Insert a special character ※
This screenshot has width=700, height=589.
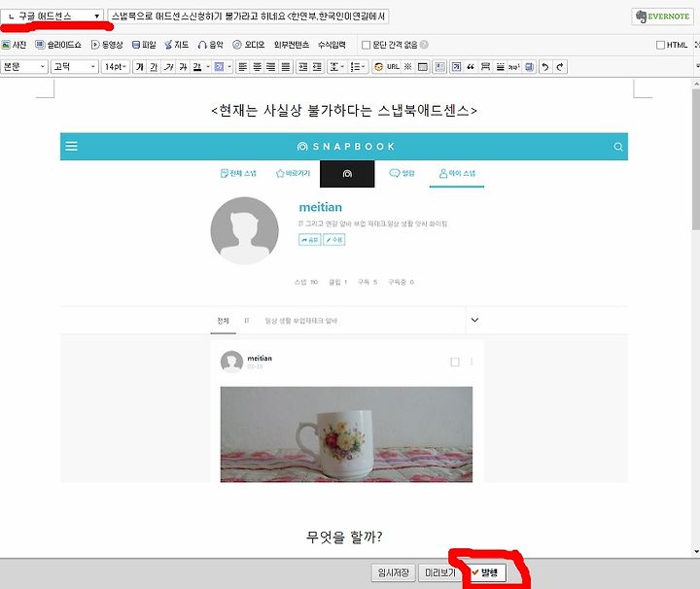tap(407, 67)
